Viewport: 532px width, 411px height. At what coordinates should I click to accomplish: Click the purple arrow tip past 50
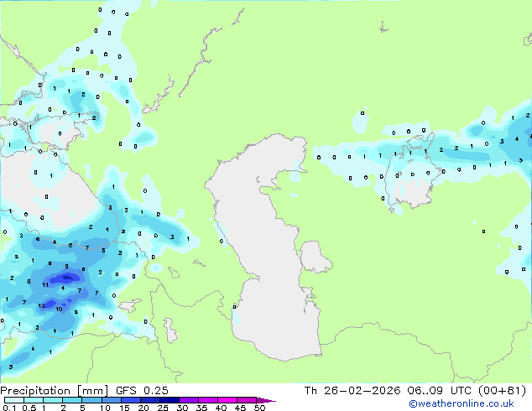pos(266,400)
